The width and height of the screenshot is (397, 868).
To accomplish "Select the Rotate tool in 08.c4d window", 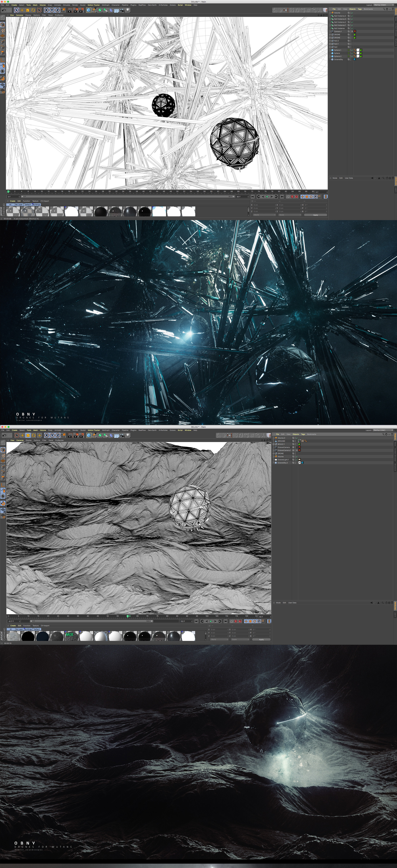I will 33,435.
